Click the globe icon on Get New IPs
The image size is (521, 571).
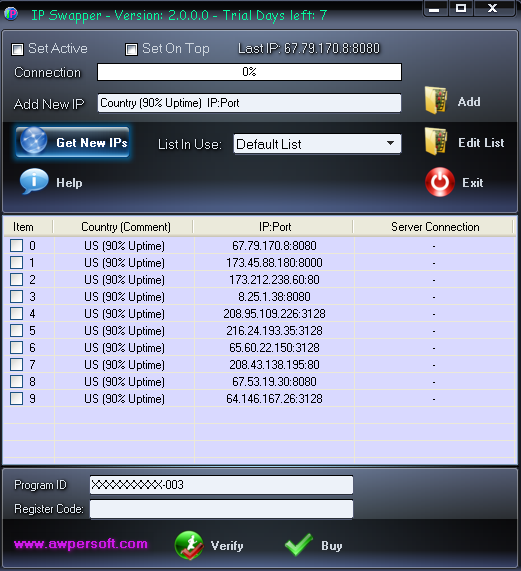pos(33,140)
